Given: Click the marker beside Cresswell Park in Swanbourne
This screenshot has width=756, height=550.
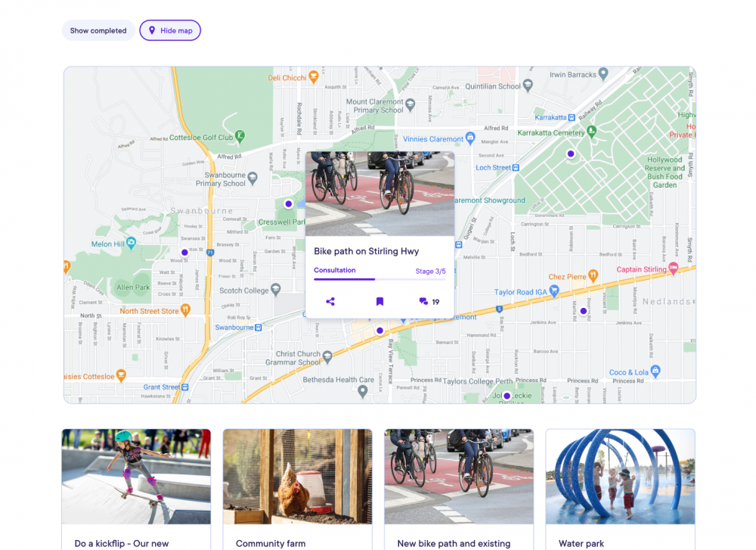Looking at the screenshot, I should pyautogui.click(x=288, y=204).
